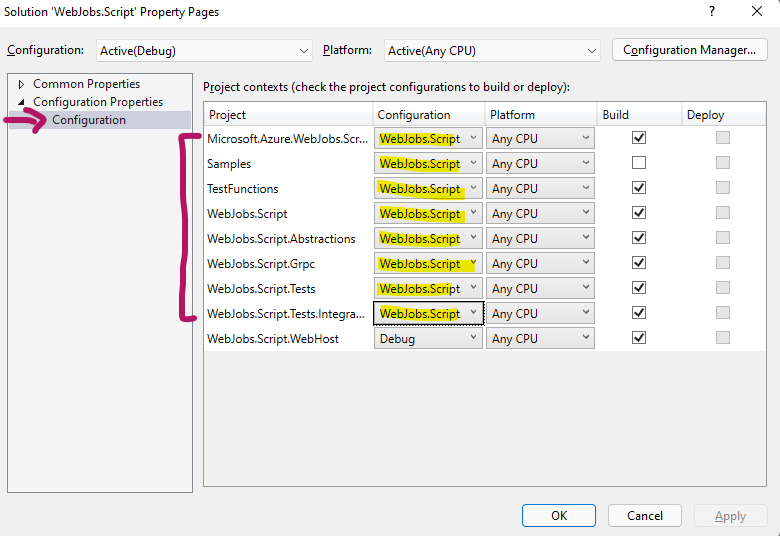The image size is (780, 536).
Task: Toggle Build checkbox for WebJobs.Script row
Action: click(639, 213)
